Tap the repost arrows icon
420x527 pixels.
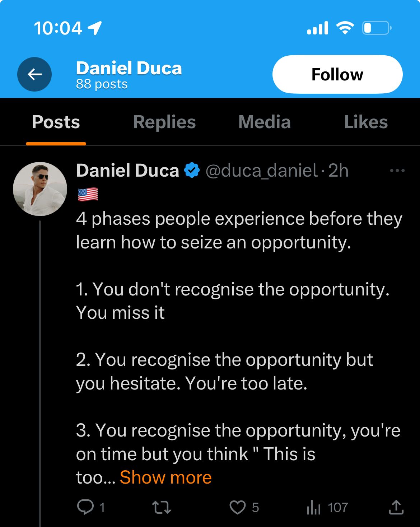pos(162,507)
